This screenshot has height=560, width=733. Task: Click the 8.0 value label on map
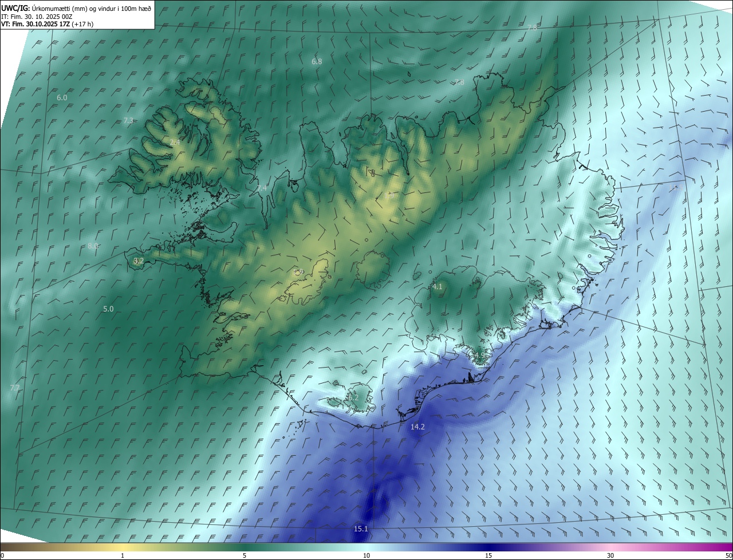pyautogui.click(x=93, y=246)
